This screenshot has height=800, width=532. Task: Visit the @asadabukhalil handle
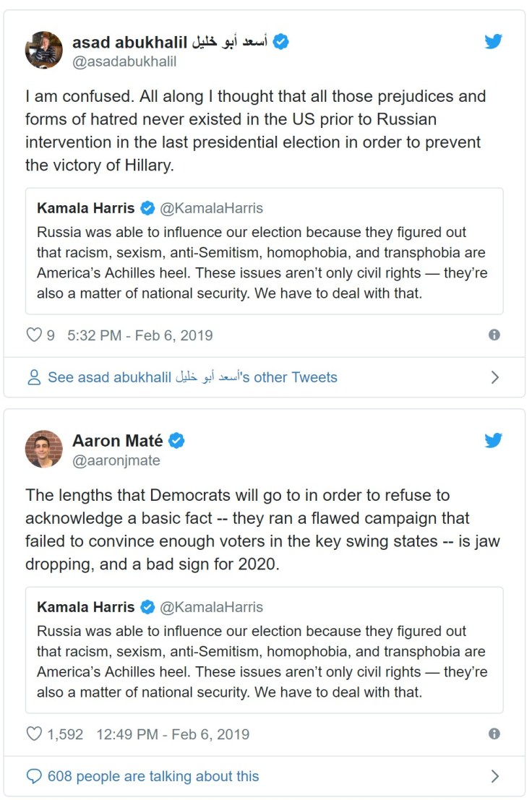pos(124,61)
